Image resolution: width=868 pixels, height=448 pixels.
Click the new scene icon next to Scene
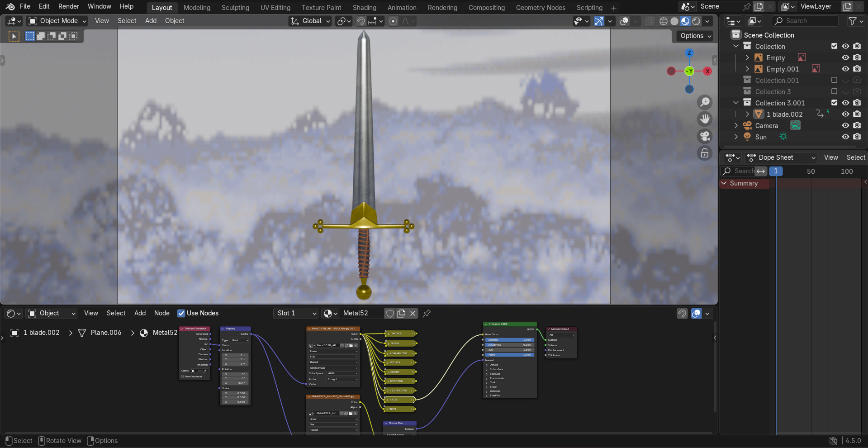pyautogui.click(x=759, y=6)
